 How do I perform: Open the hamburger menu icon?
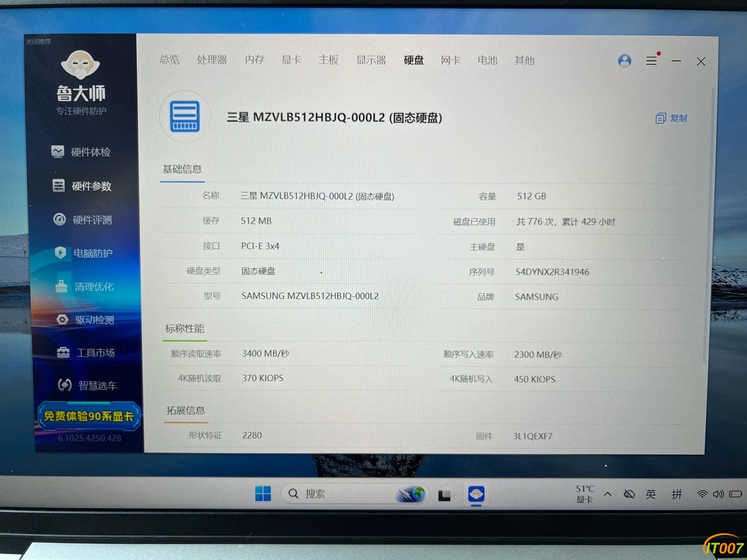pyautogui.click(x=652, y=61)
